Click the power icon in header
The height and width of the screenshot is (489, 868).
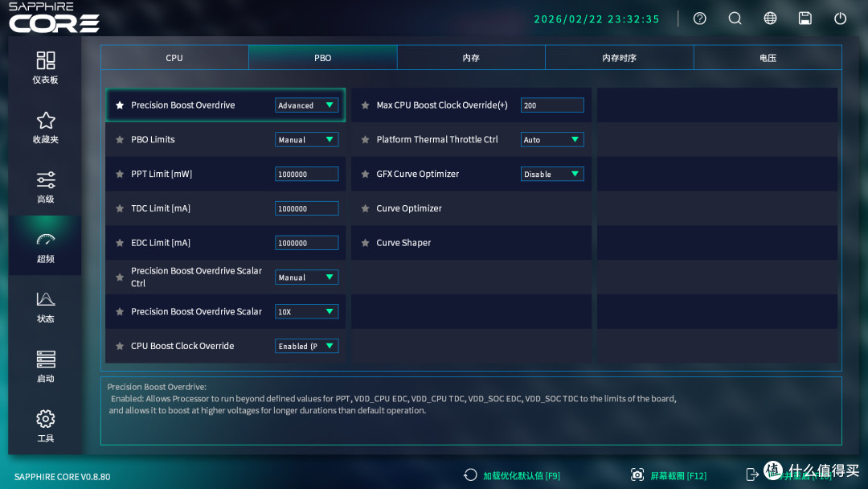(x=841, y=18)
